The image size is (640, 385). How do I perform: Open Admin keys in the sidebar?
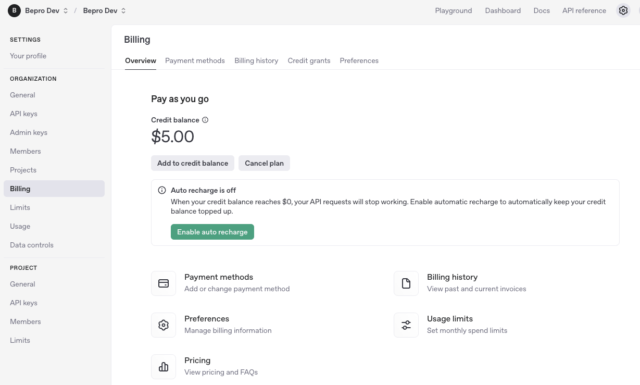29,132
